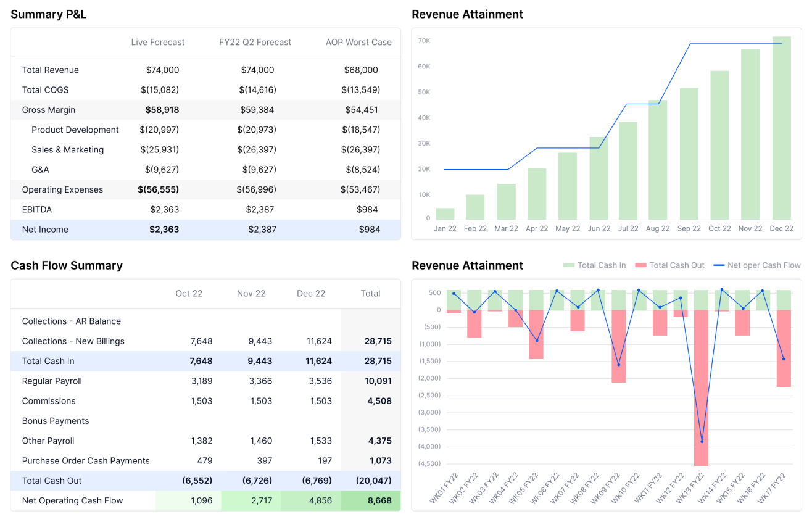Click the Other Payroll row label
The height and width of the screenshot is (522, 812).
coord(48,441)
